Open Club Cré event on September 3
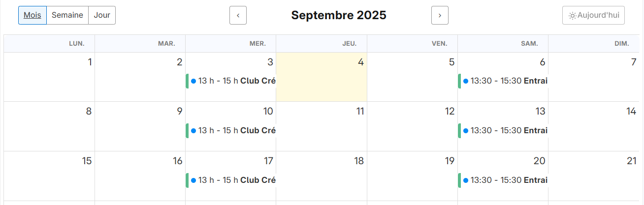The width and height of the screenshot is (644, 205). (233, 81)
